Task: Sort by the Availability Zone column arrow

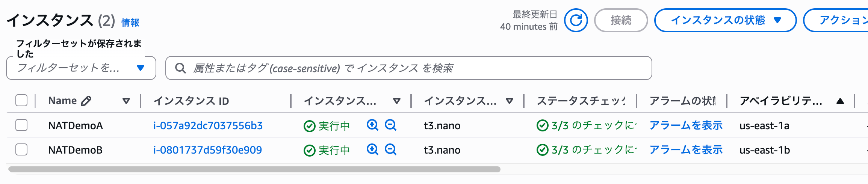Action: [840, 101]
